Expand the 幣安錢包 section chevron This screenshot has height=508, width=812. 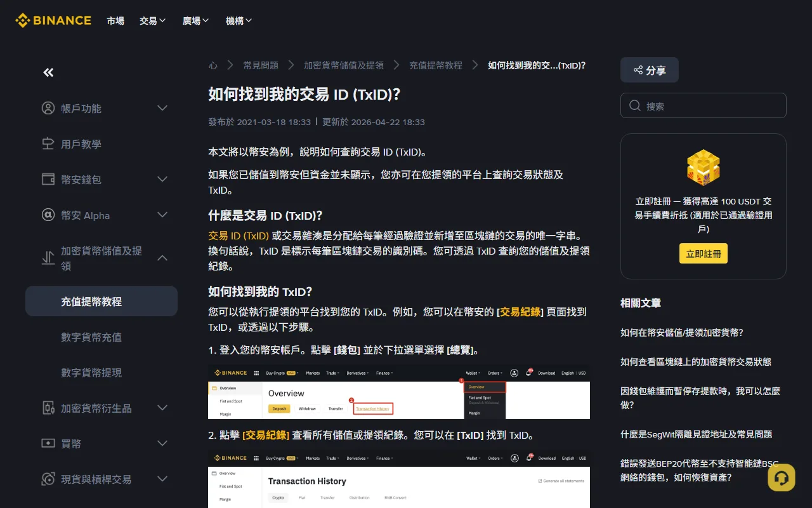162,179
